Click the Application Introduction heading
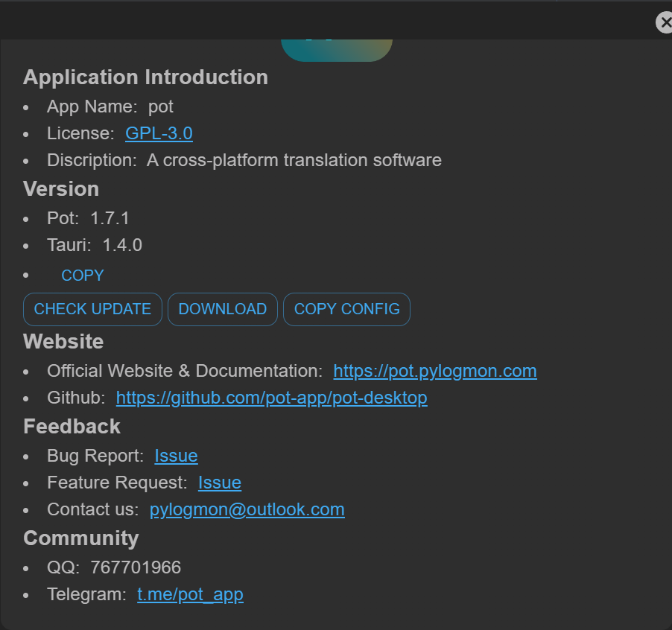 [145, 77]
